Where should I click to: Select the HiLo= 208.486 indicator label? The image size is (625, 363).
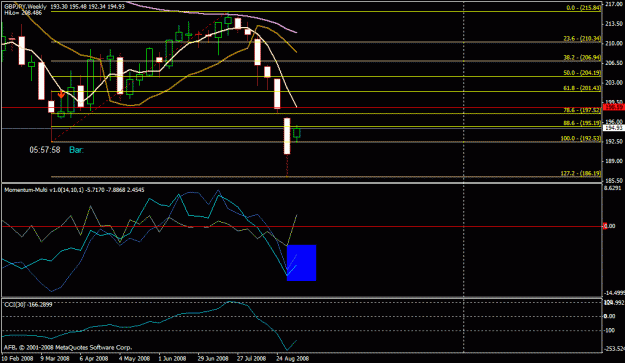pos(23,13)
